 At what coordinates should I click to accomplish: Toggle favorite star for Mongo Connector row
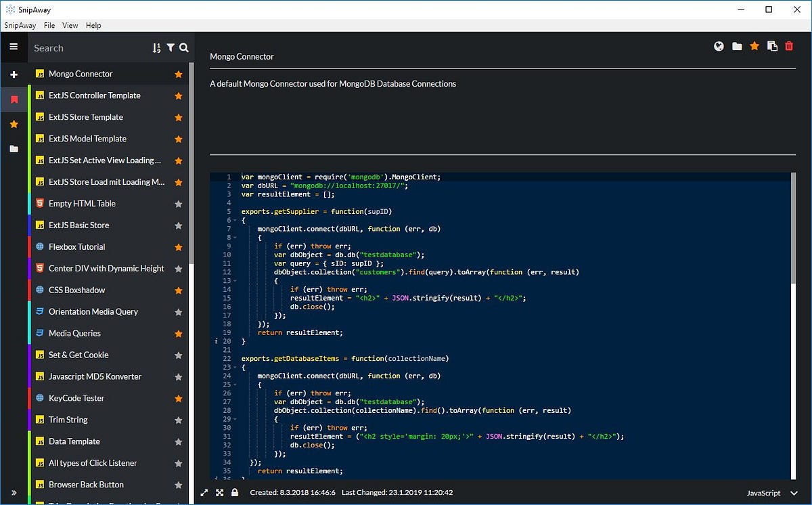(179, 74)
